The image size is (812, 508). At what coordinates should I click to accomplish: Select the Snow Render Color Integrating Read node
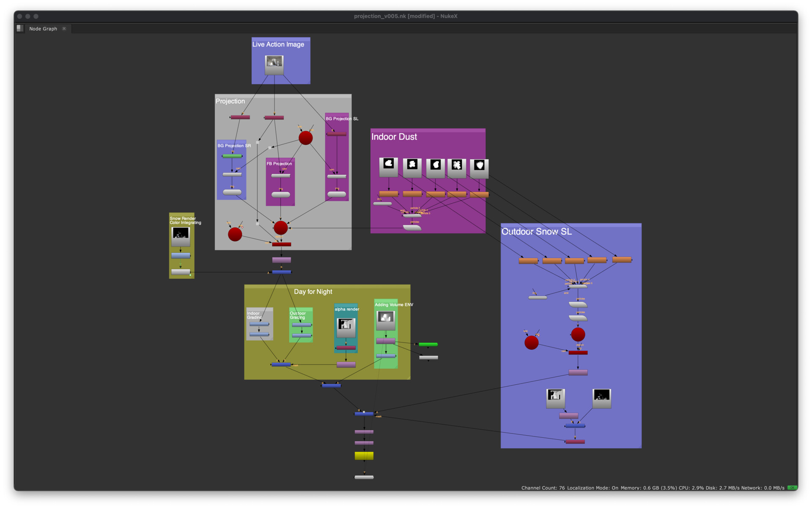pyautogui.click(x=181, y=236)
